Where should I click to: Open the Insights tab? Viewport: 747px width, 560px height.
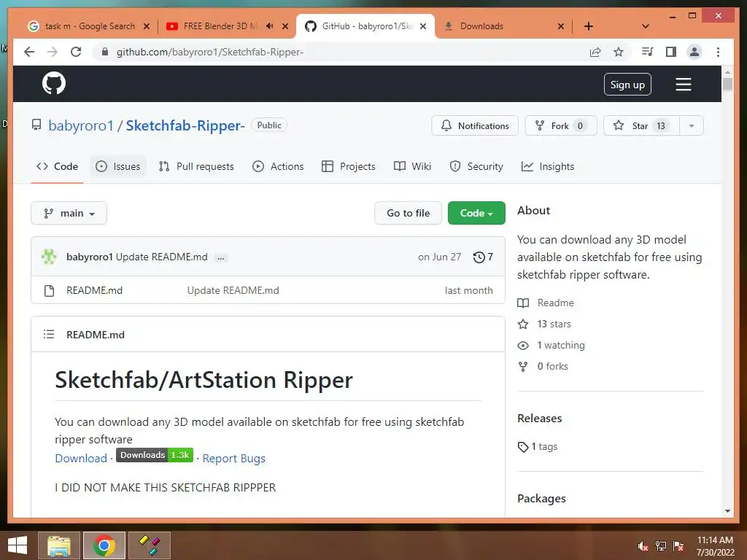pos(548,166)
